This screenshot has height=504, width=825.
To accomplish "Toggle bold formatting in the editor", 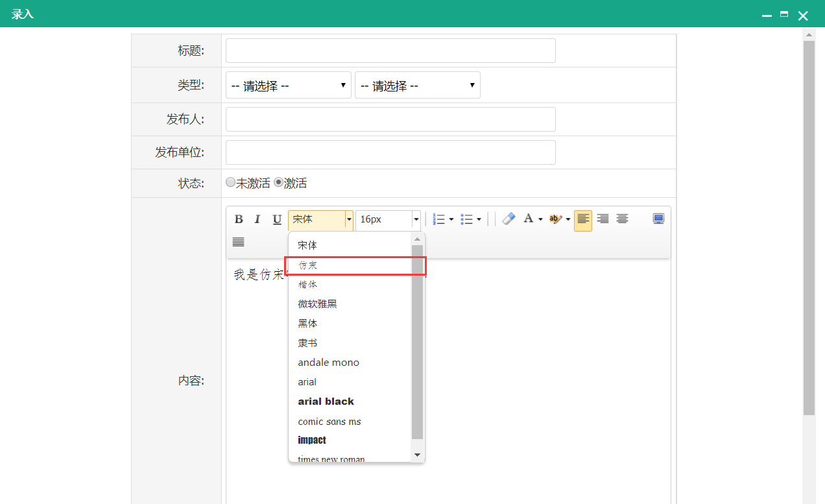I will [239, 219].
